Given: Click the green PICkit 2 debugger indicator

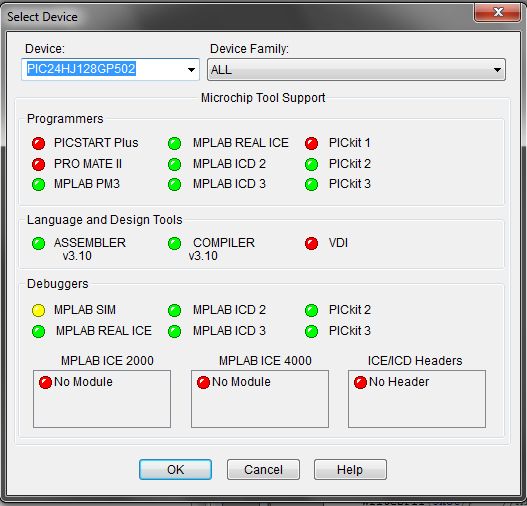Looking at the screenshot, I should (312, 310).
